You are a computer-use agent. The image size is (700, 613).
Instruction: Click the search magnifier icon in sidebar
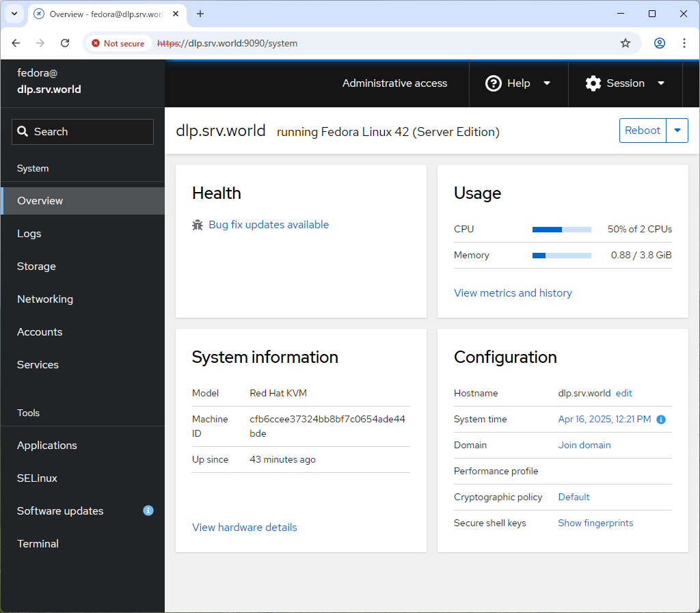tap(23, 131)
